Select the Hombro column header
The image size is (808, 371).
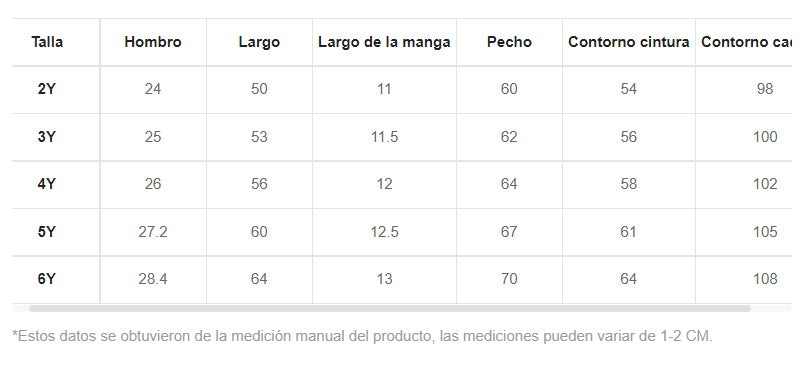pos(153,42)
